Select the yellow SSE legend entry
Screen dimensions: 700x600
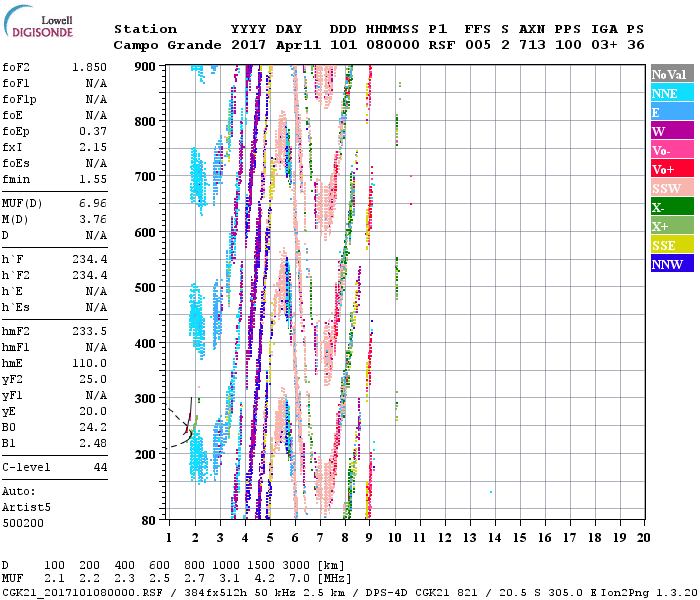pos(671,245)
